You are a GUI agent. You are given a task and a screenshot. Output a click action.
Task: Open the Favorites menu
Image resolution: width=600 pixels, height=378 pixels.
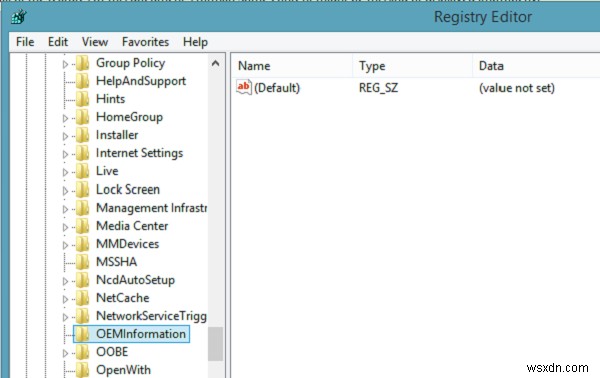coord(145,42)
